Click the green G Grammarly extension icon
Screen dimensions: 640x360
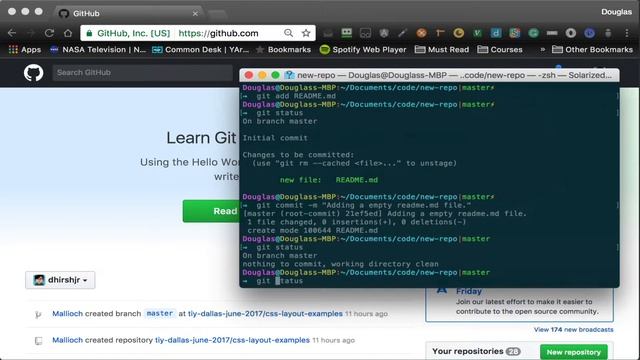point(533,33)
